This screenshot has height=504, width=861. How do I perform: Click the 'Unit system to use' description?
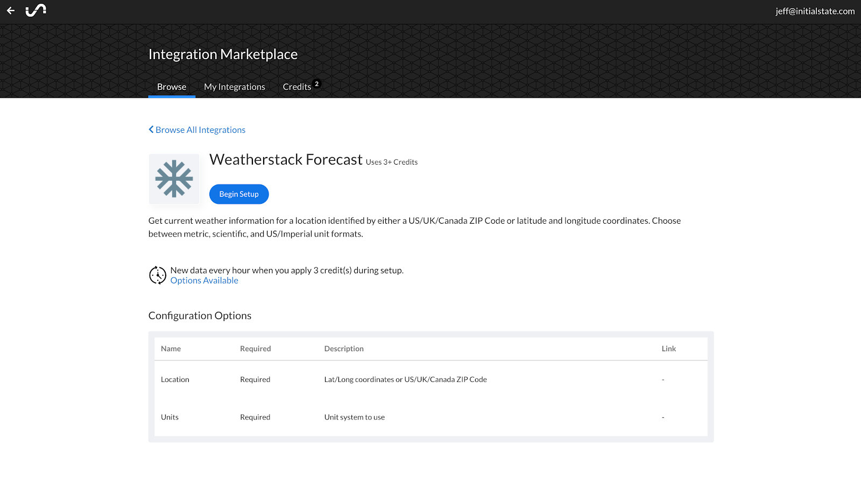(x=355, y=417)
